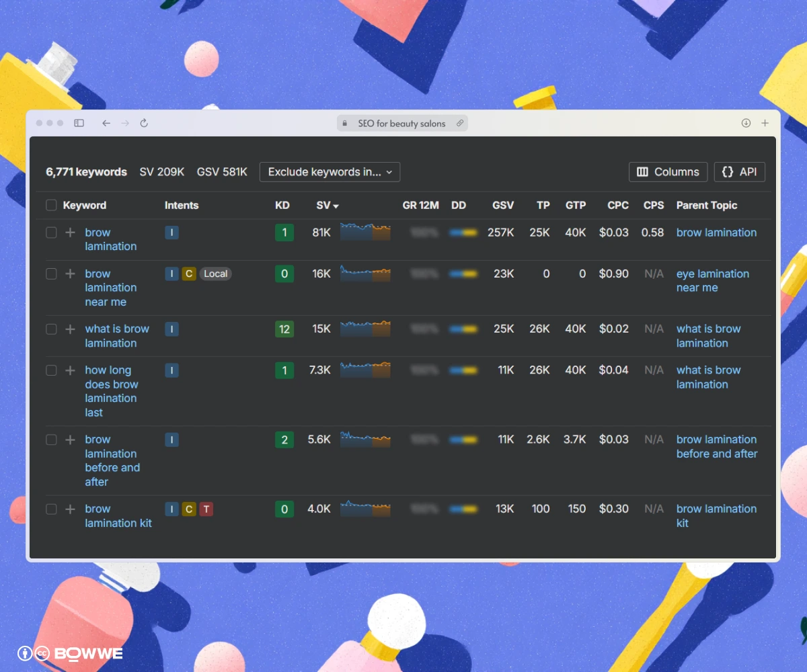The width and height of the screenshot is (807, 672).
Task: Open the API button
Action: tap(739, 172)
